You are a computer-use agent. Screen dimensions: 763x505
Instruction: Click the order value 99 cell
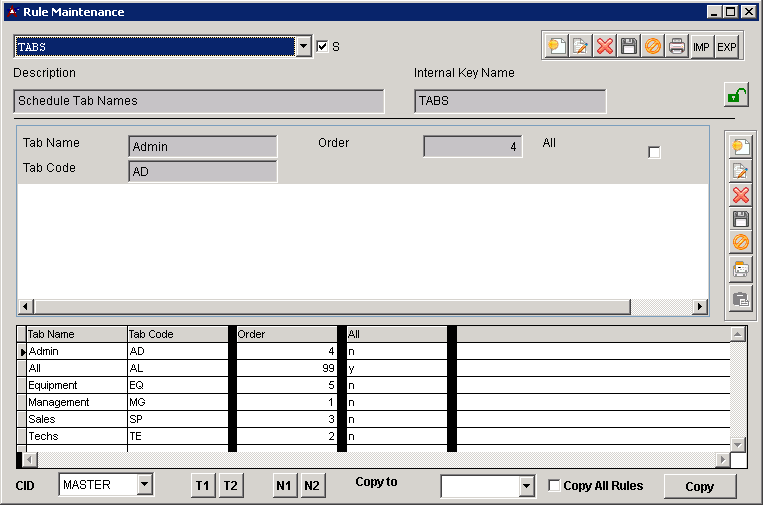coord(287,368)
